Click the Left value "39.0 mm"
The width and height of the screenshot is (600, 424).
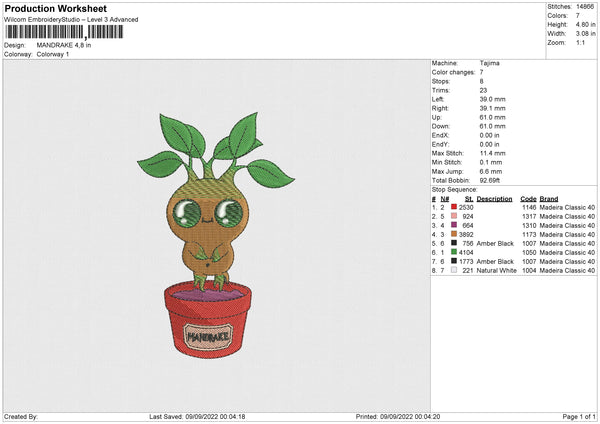click(492, 99)
